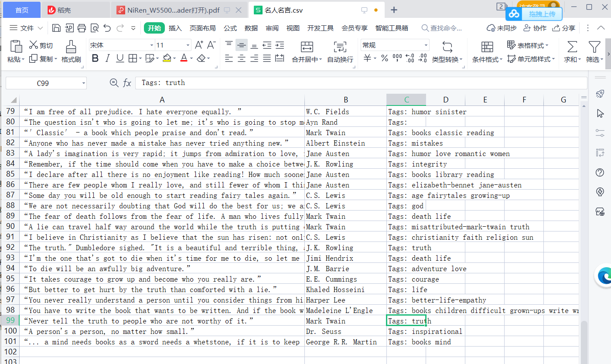Expand the Name Box dropdown for C99
611x364 pixels.
coord(83,83)
